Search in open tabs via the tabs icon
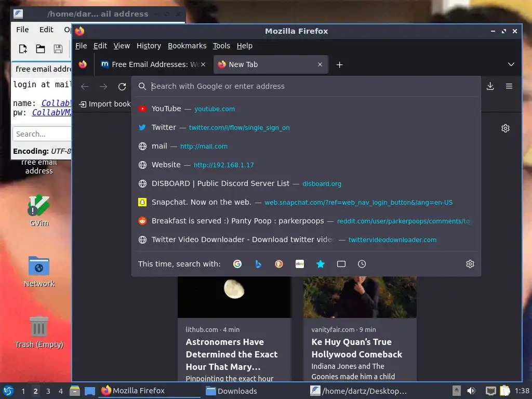Viewport: 532px width, 399px height. click(x=341, y=264)
